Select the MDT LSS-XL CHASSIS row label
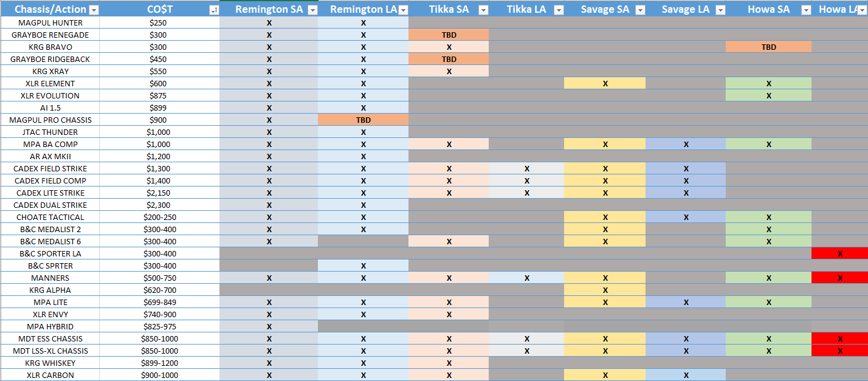 tap(50, 351)
